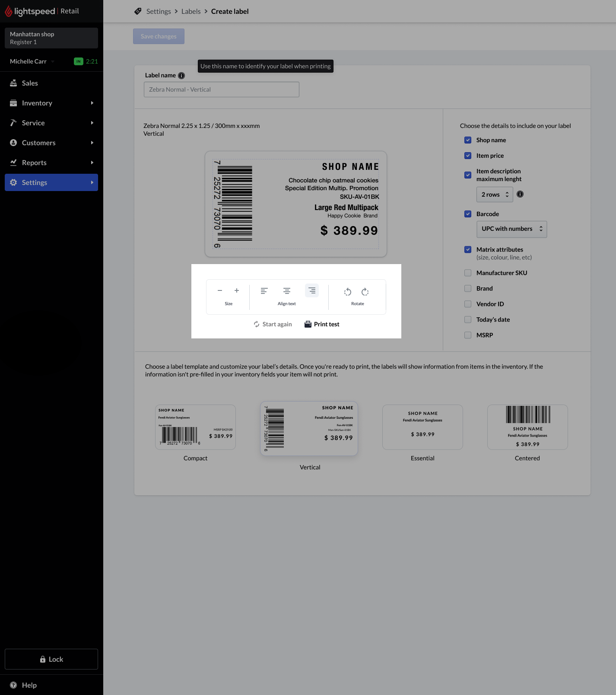Align label text to the right
The image size is (616, 695).
tap(312, 291)
